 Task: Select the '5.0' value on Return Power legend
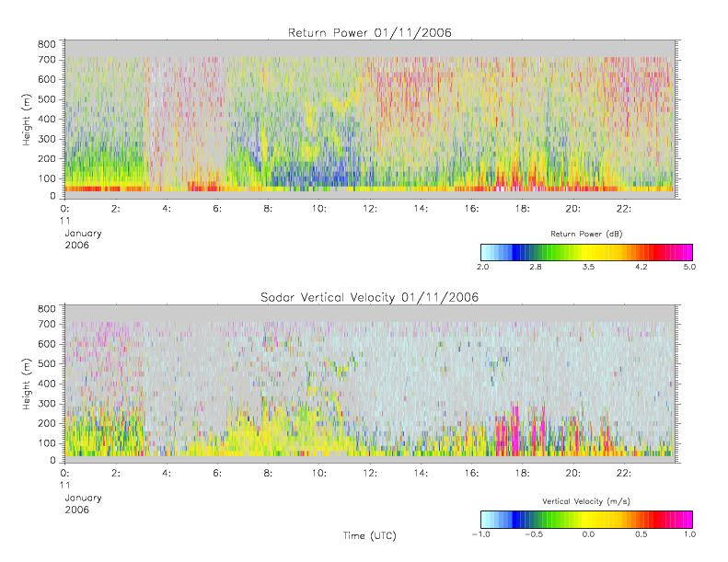[689, 267]
